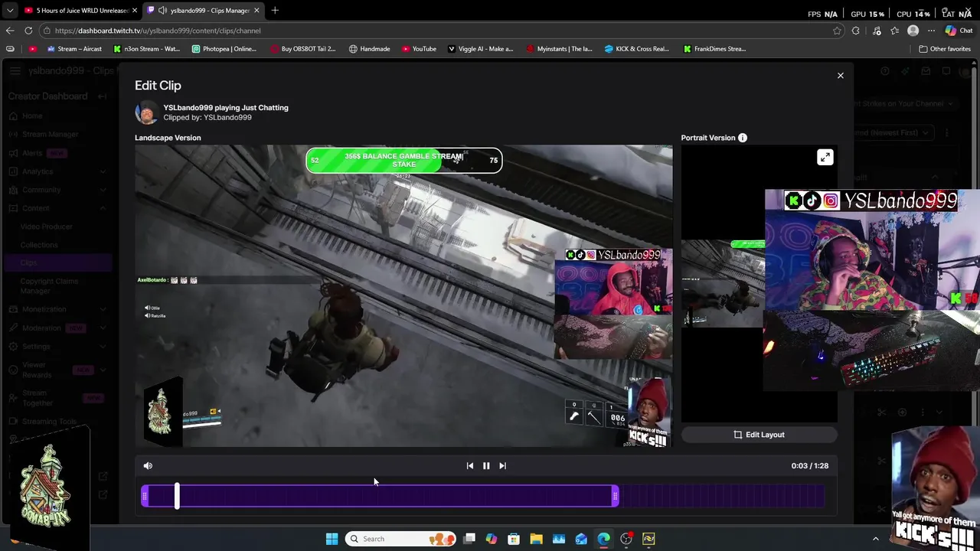
Task: Open Microsoft Store from taskbar
Action: coord(514,539)
